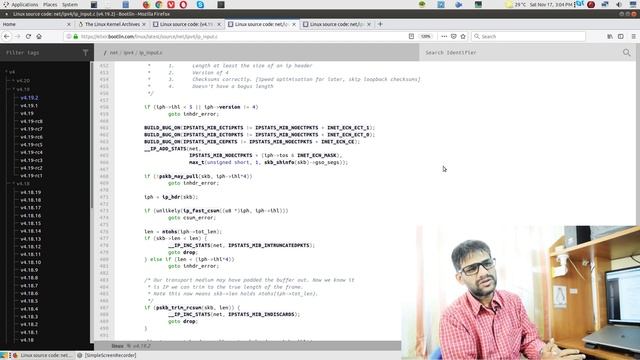The height and width of the screenshot is (360, 640).
Task: Bookmark this page with the star
Action: coord(463,36)
